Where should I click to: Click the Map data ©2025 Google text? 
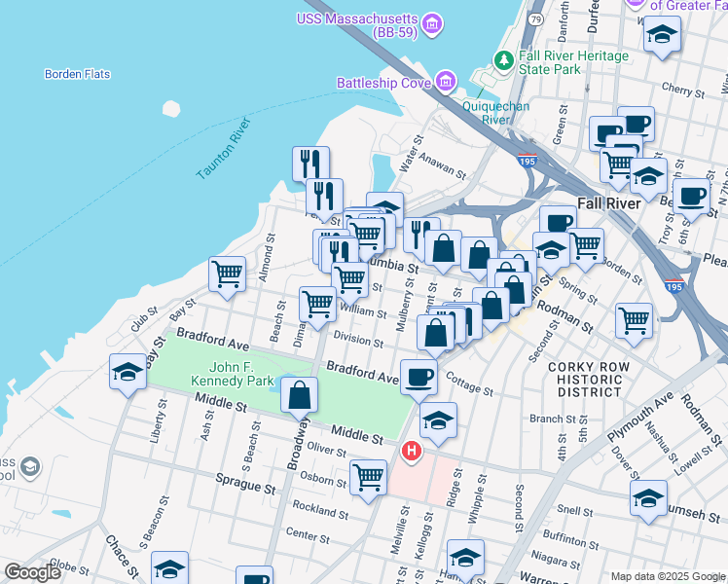coord(666,576)
